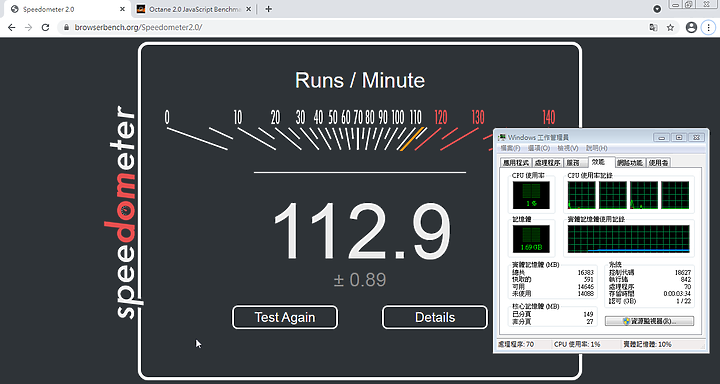
Task: Click the memory 1.69 GB meter
Action: point(531,239)
